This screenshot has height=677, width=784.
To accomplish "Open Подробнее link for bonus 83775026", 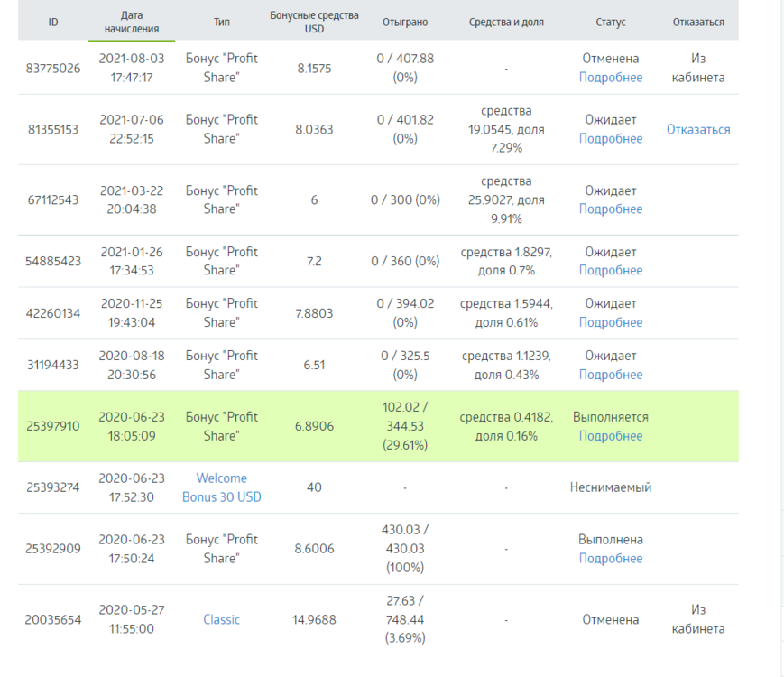I will pyautogui.click(x=611, y=78).
